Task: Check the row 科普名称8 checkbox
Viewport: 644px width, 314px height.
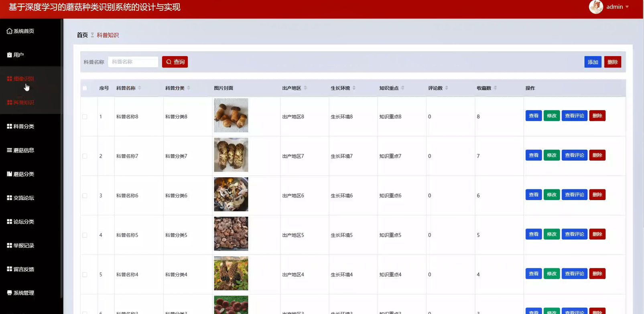Action: pos(85,117)
